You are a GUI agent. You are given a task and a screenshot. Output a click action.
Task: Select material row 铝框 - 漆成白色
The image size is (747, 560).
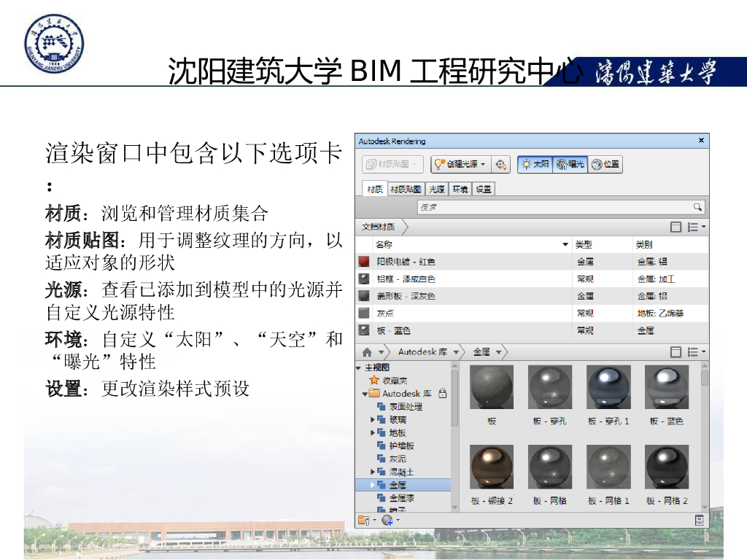click(x=532, y=279)
